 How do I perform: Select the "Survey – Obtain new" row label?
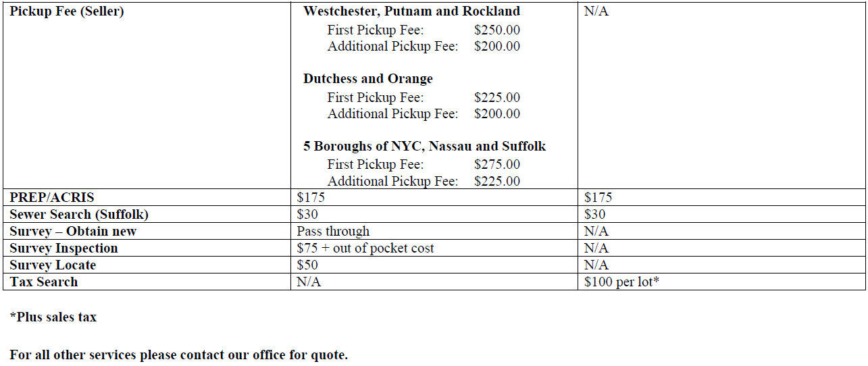[x=73, y=232]
